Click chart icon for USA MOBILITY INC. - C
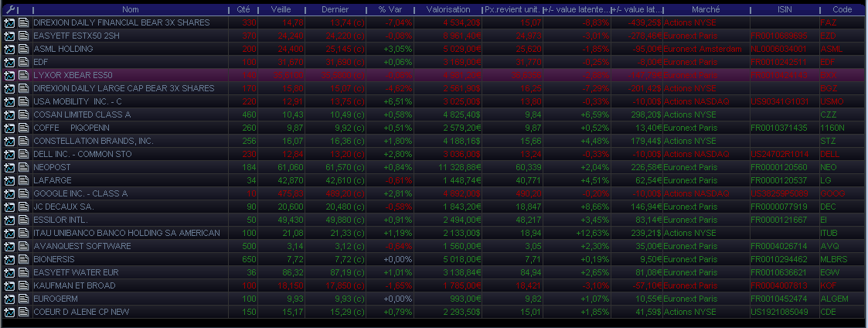 click(x=9, y=101)
